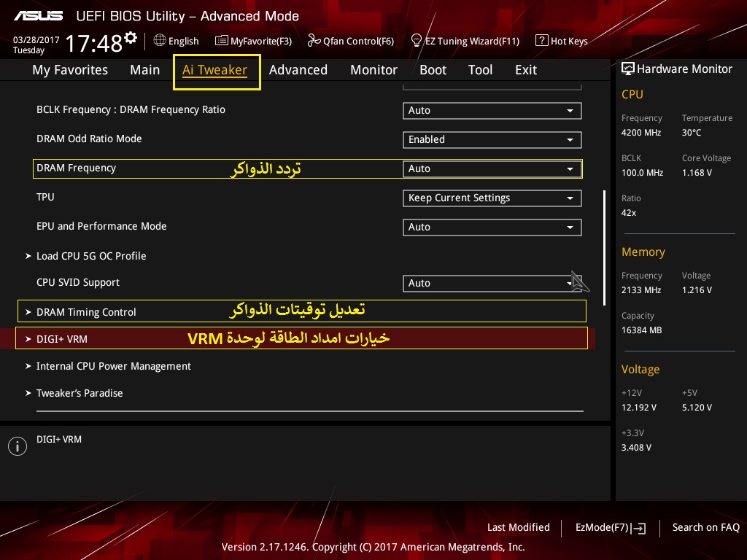Click the settings list vertical scrollbar

[604, 248]
